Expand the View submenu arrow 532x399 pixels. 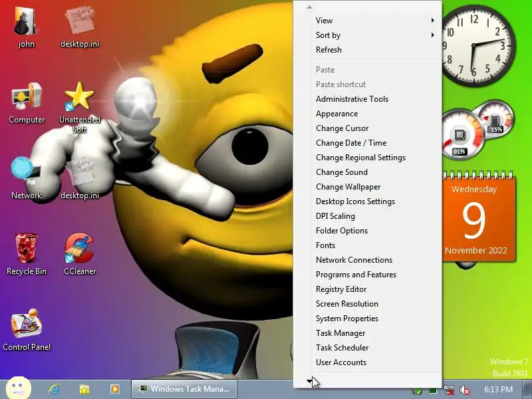click(433, 21)
